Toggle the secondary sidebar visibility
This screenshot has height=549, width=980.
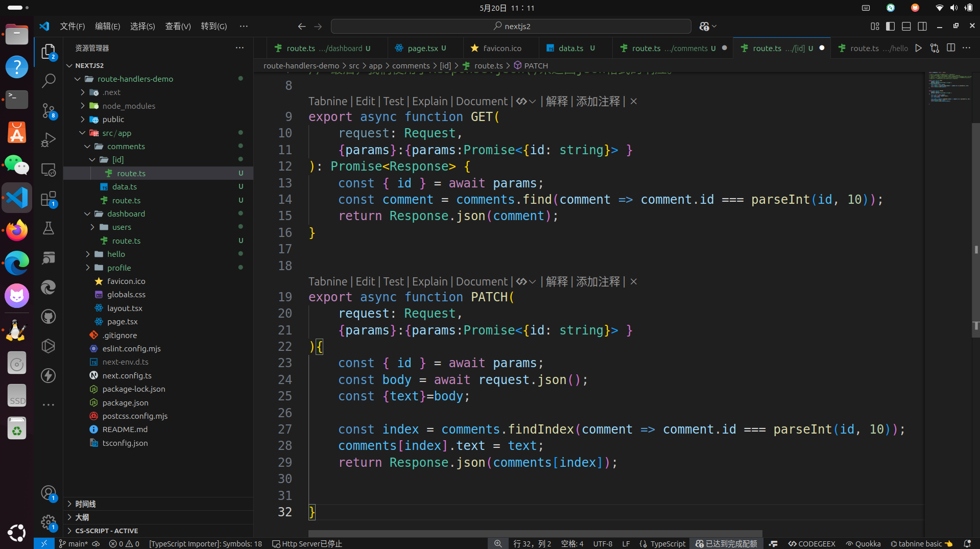(x=922, y=27)
